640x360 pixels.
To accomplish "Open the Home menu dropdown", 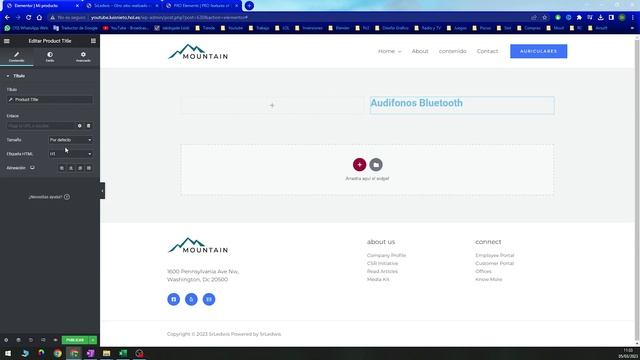I will tap(389, 51).
